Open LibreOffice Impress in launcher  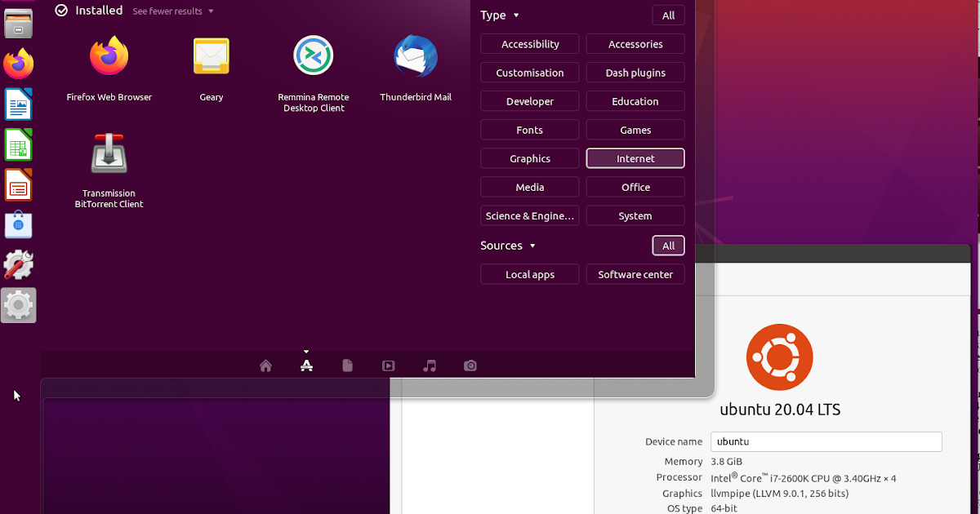(19, 184)
